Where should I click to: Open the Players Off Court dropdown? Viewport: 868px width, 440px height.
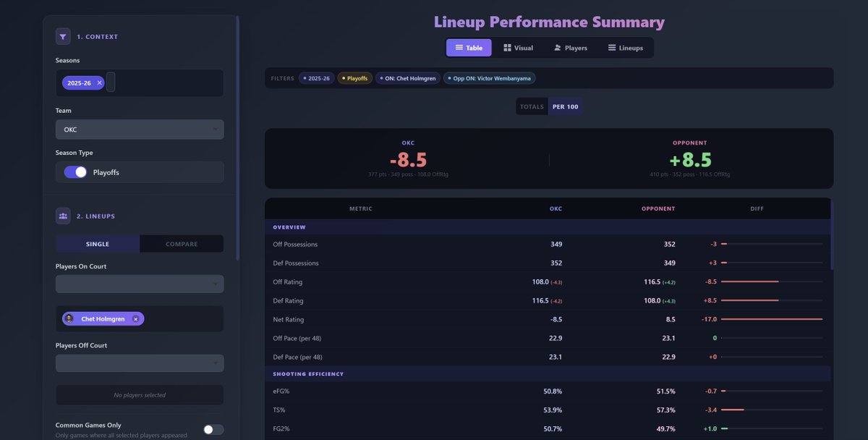140,363
